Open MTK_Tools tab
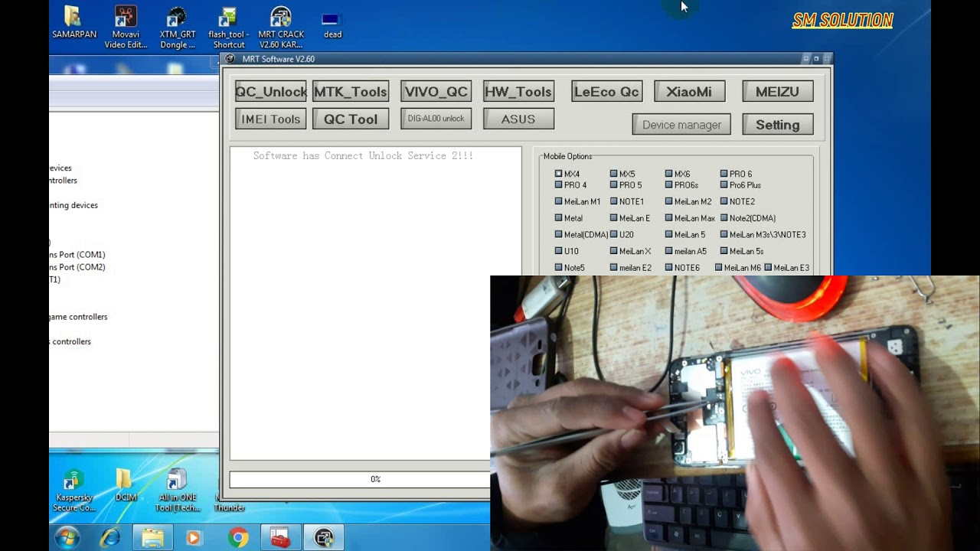This screenshot has height=551, width=980. (351, 92)
